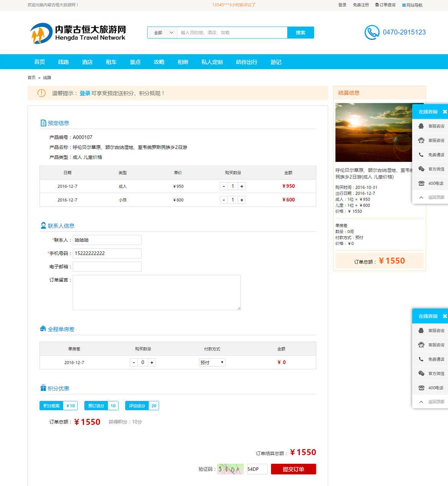Click the phone icon beside 0470-2915123
This screenshot has height=486, width=448.
(x=371, y=33)
